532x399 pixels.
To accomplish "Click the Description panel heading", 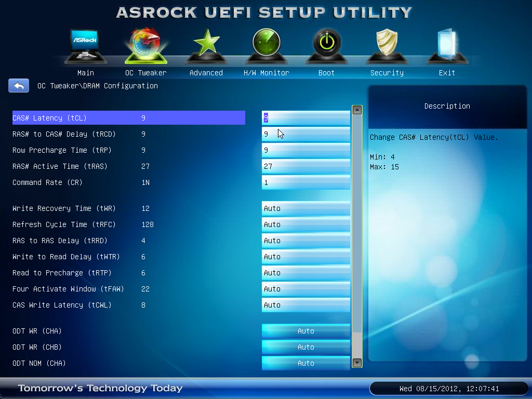I will coord(447,106).
